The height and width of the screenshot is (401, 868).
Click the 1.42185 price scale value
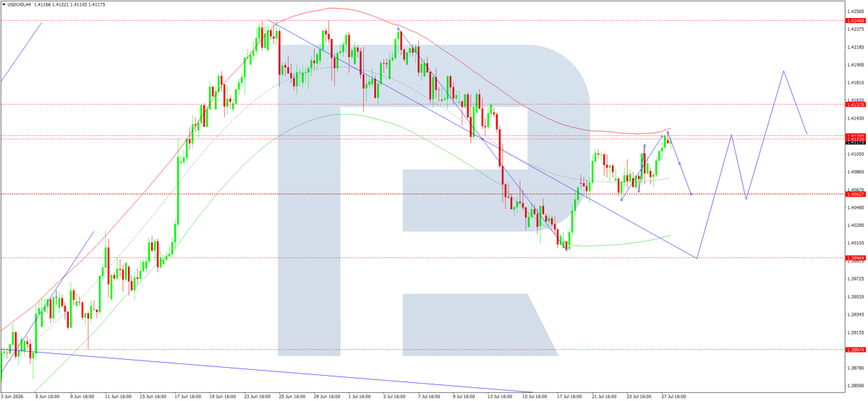pyautogui.click(x=856, y=47)
